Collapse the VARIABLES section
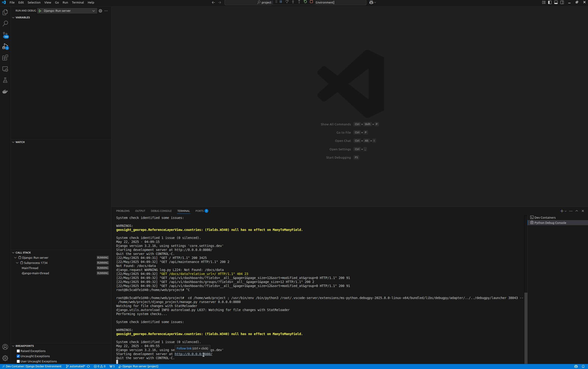Image resolution: width=588 pixels, height=369 pixels. [x=13, y=18]
